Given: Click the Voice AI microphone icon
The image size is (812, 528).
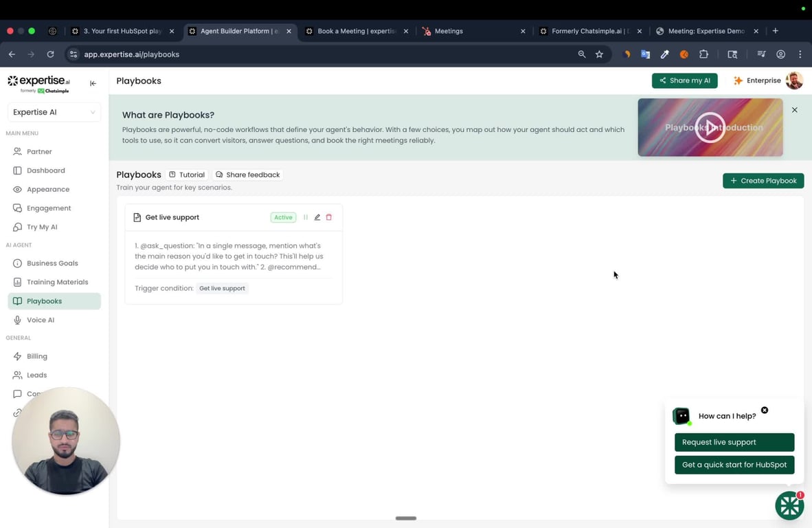Looking at the screenshot, I should point(17,320).
